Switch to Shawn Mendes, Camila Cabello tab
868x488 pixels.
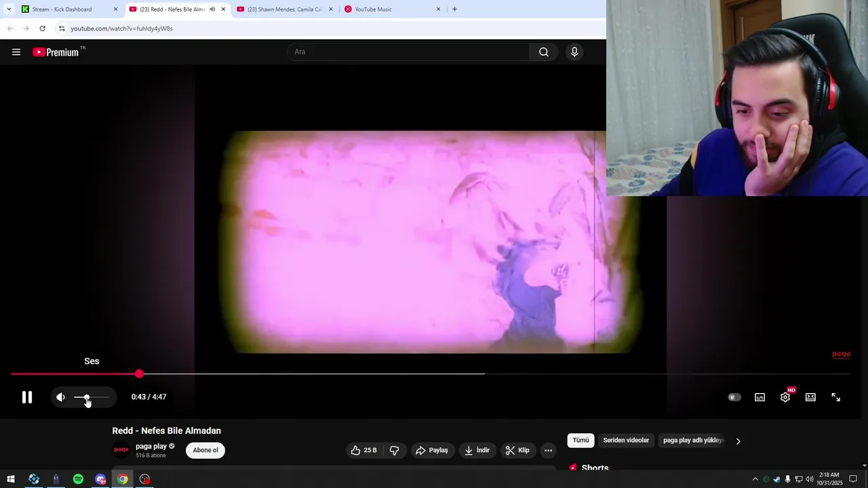[285, 9]
